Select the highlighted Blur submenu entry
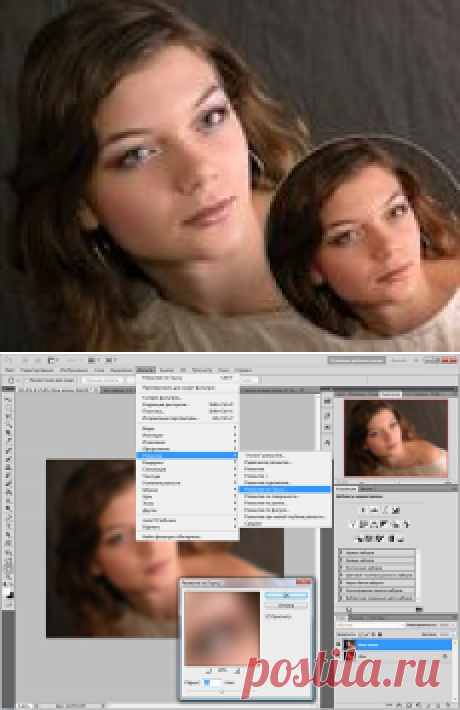The height and width of the screenshot is (710, 460). (x=187, y=455)
